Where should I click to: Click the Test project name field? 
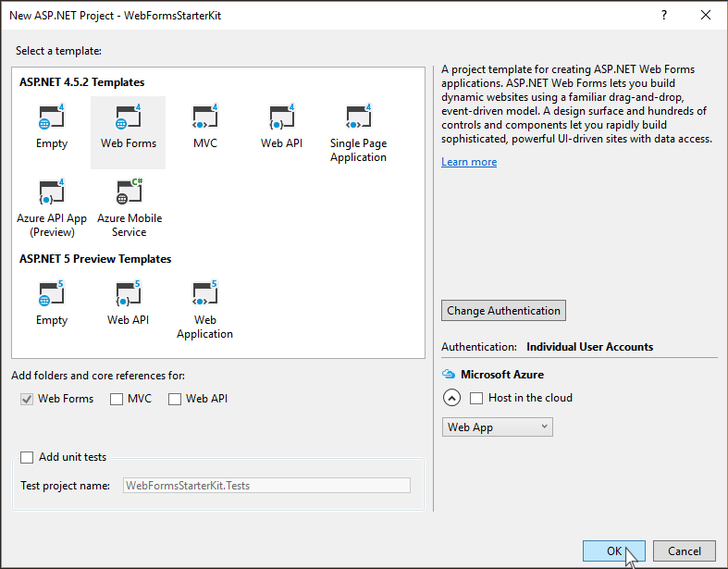[266, 486]
